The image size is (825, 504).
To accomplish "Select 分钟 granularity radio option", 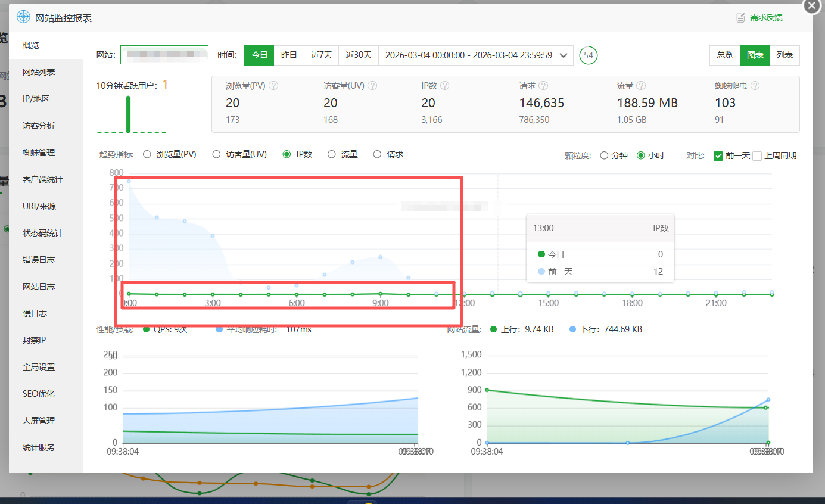I will pyautogui.click(x=604, y=156).
